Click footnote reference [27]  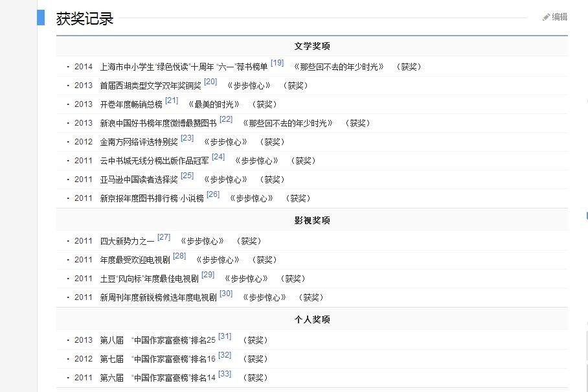pos(164,237)
